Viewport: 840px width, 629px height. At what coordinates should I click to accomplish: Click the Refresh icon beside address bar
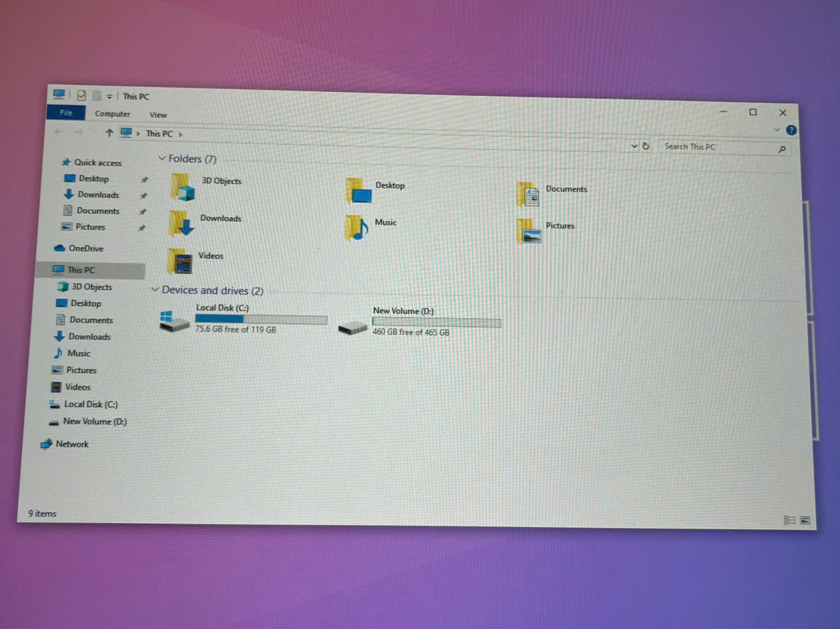click(x=646, y=146)
